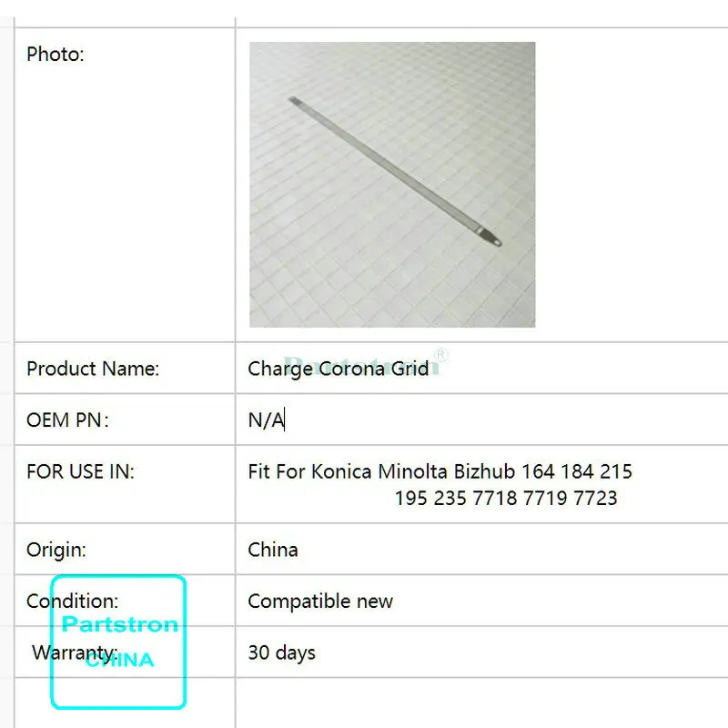Click the empty cell below 30 days
Viewport: 728px width, 728px height.
[x=481, y=703]
